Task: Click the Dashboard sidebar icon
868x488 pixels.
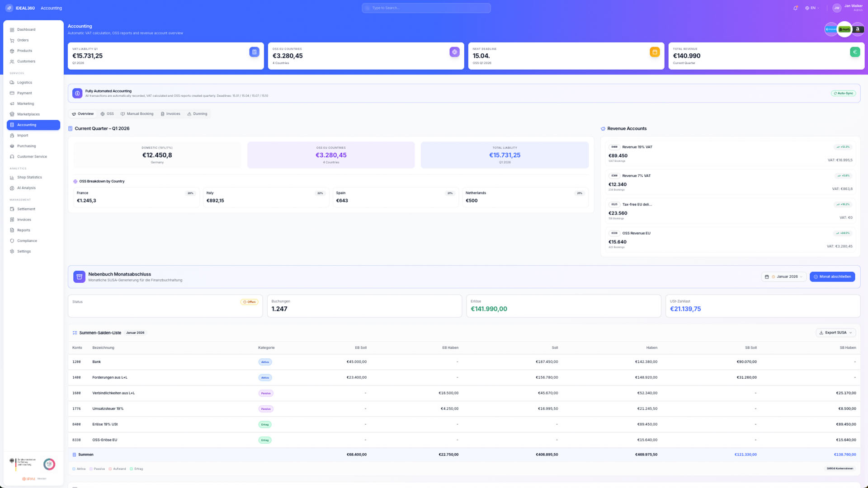Action: point(12,30)
